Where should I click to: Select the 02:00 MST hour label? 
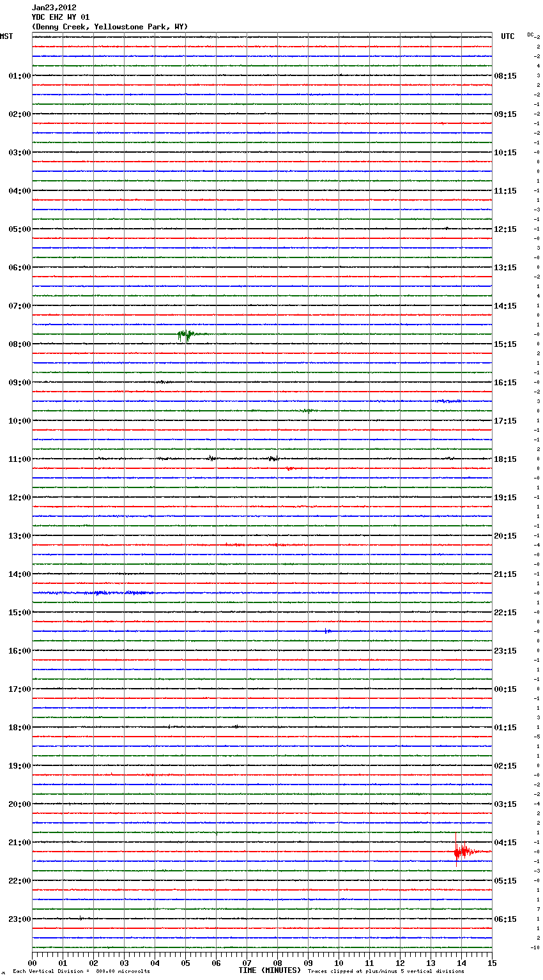[x=20, y=114]
